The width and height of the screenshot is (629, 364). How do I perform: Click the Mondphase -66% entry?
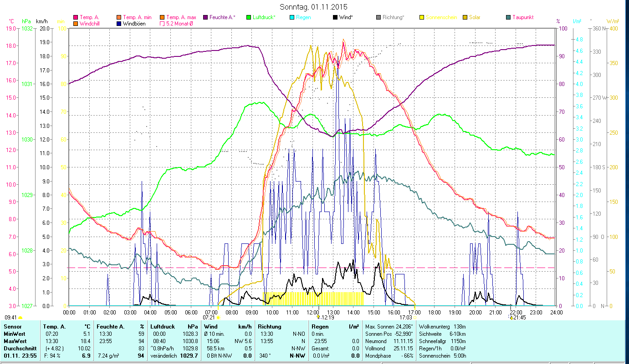tap(389, 356)
